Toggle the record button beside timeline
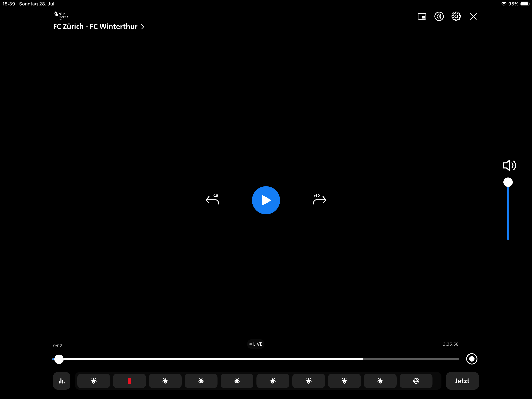The width and height of the screenshot is (532, 399). [x=471, y=359]
